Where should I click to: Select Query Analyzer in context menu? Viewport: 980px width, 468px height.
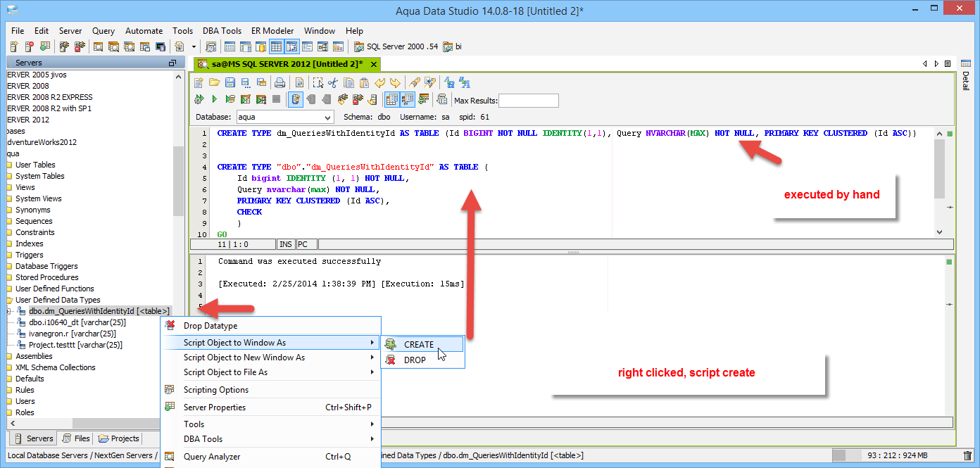click(271, 457)
